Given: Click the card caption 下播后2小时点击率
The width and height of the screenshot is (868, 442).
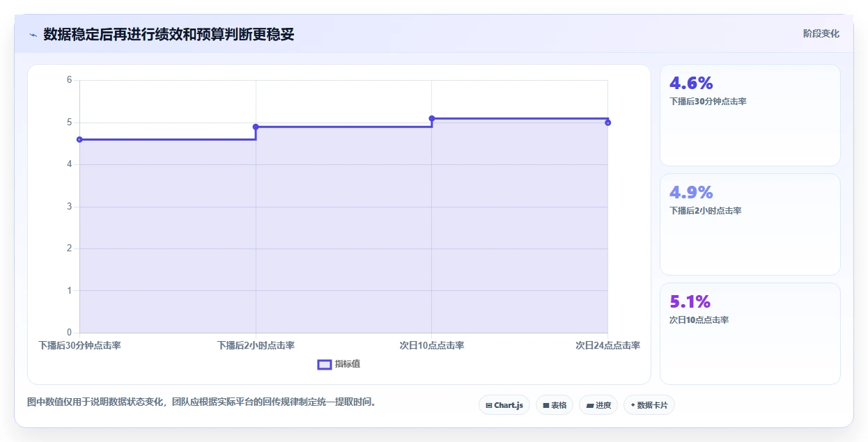Looking at the screenshot, I should coord(705,211).
